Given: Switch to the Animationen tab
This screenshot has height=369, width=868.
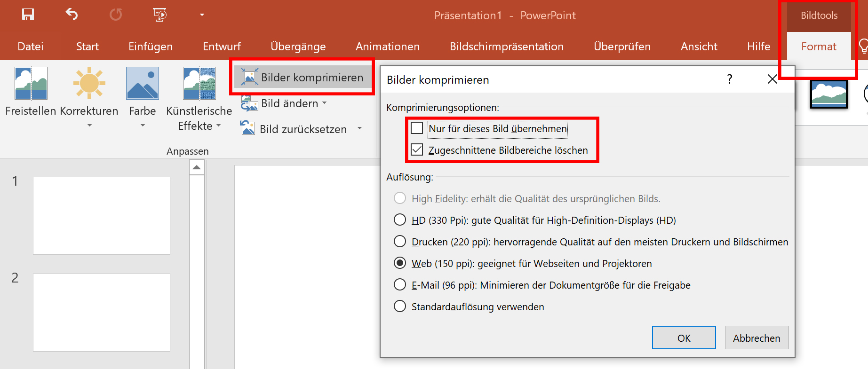Looking at the screenshot, I should pyautogui.click(x=387, y=47).
